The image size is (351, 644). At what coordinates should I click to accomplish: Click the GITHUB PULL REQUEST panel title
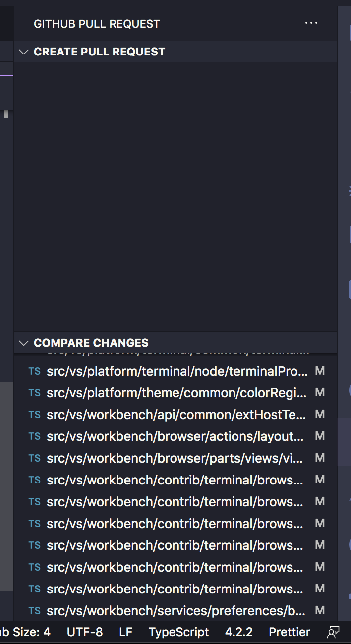97,24
